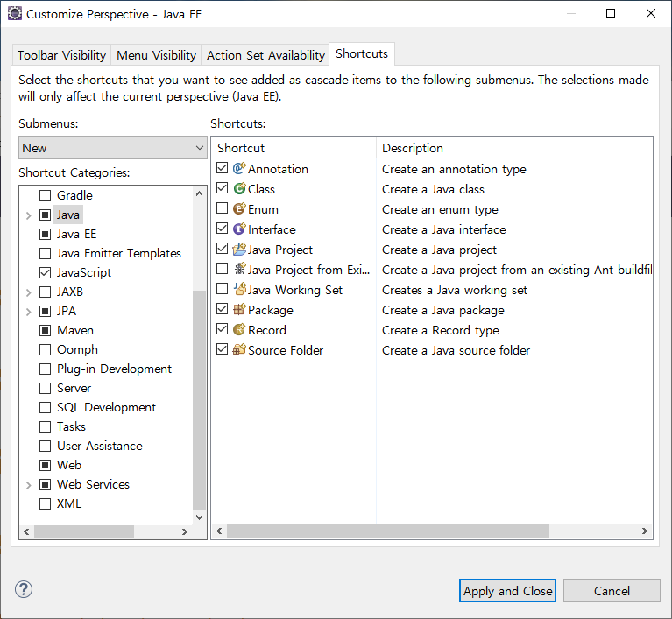Viewport: 672px width, 619px height.
Task: Open the Submenus dropdown showing New
Action: (113, 148)
